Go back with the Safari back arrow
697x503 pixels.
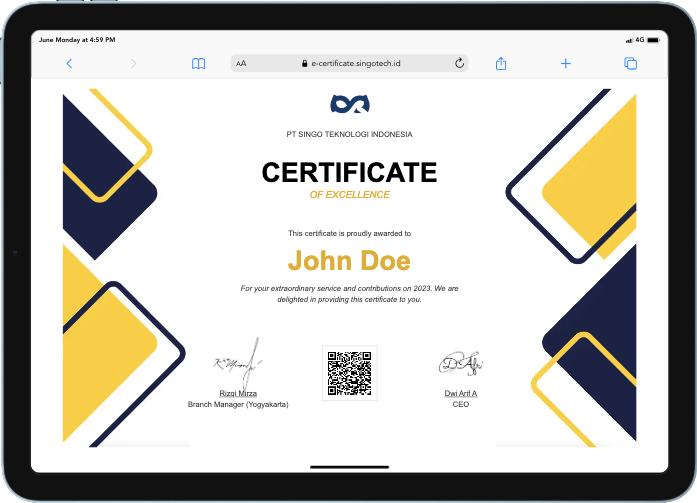click(69, 63)
